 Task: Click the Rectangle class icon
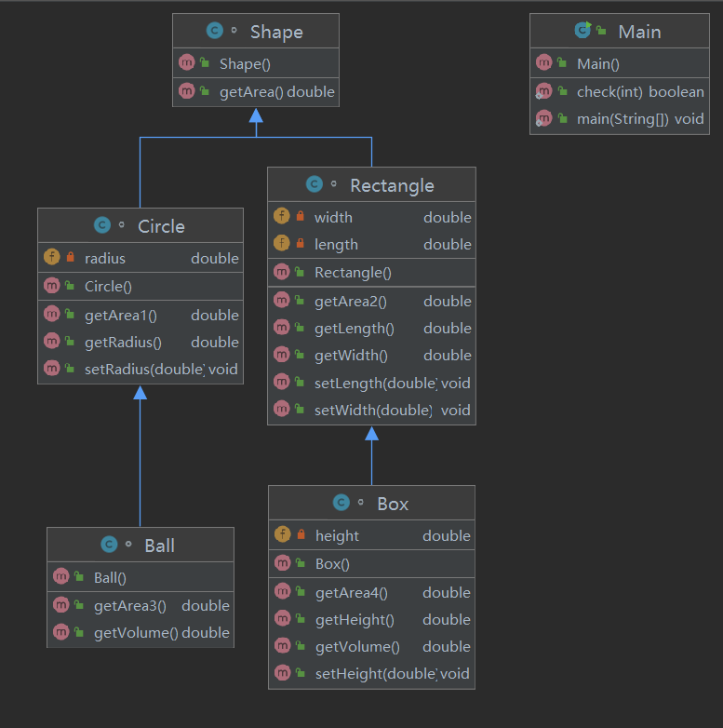pos(315,184)
